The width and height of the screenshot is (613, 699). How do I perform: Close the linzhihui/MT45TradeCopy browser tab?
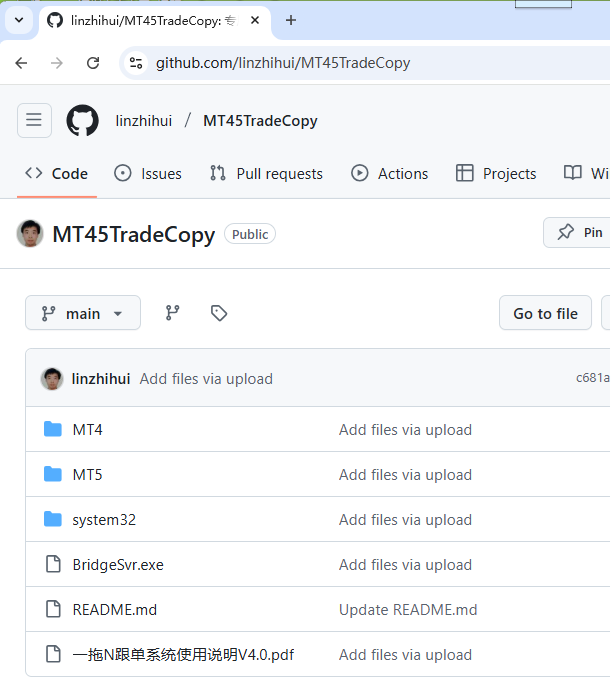coord(255,21)
